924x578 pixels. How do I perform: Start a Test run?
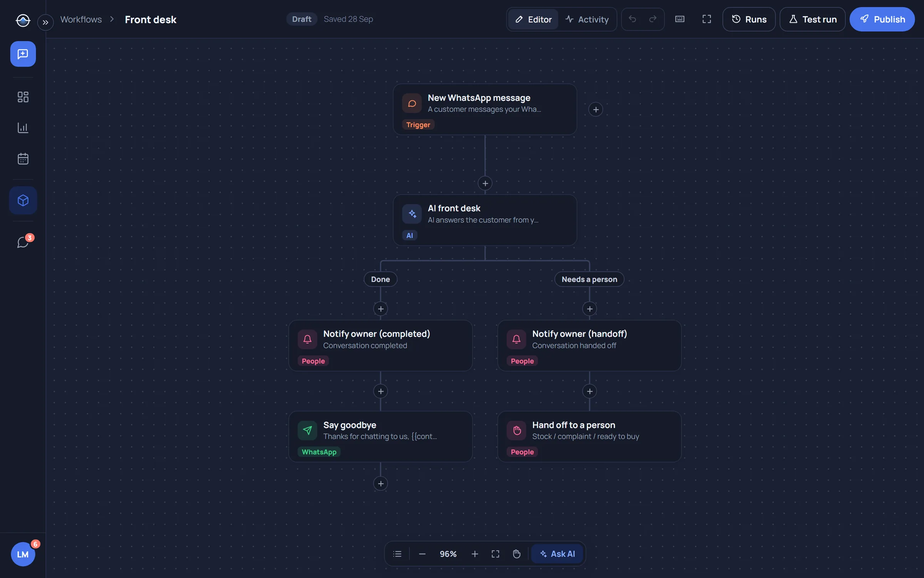pos(812,19)
